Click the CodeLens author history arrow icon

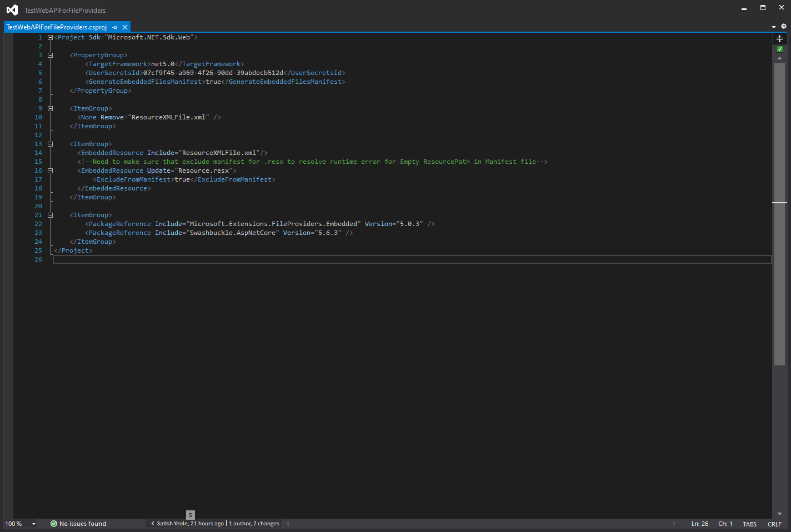coord(153,523)
